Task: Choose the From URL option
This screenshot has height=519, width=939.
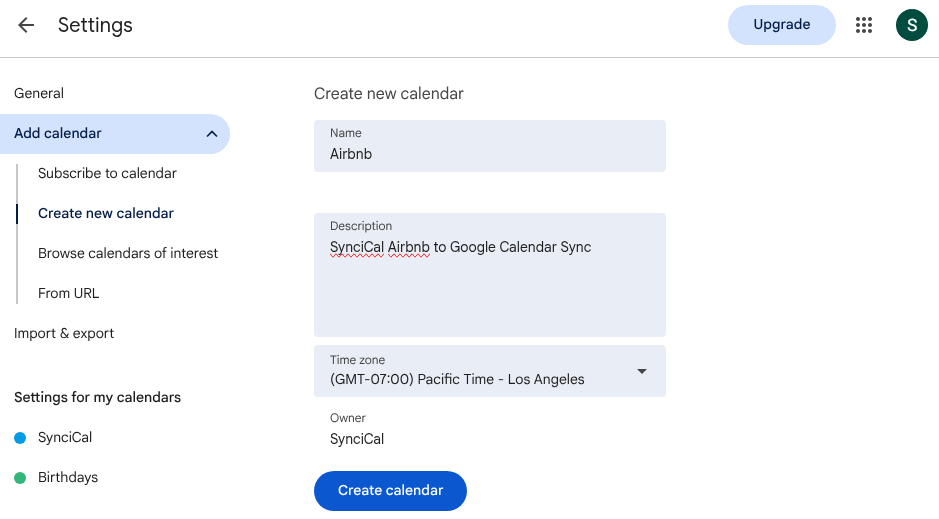Action: pyautogui.click(x=68, y=293)
